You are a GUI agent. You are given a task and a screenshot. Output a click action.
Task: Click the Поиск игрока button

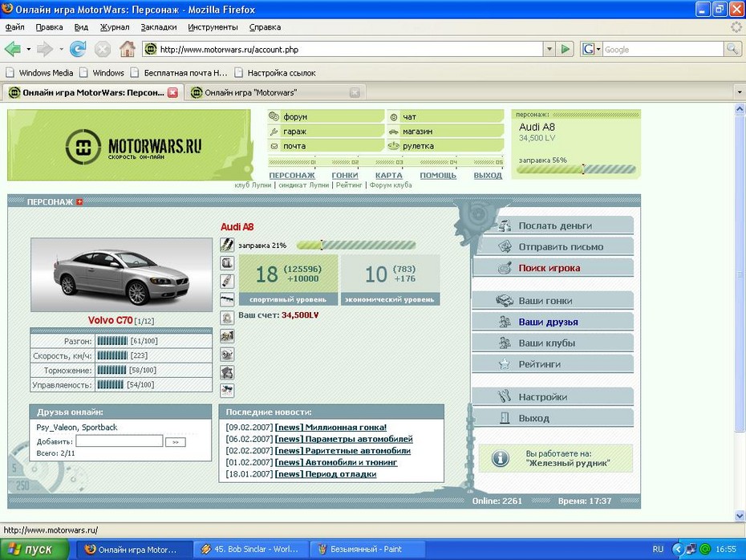tap(553, 267)
